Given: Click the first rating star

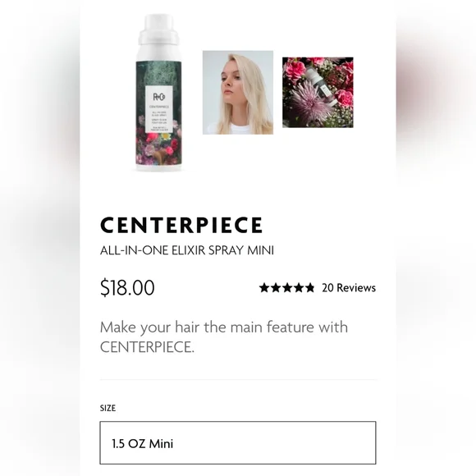Looking at the screenshot, I should point(264,287).
